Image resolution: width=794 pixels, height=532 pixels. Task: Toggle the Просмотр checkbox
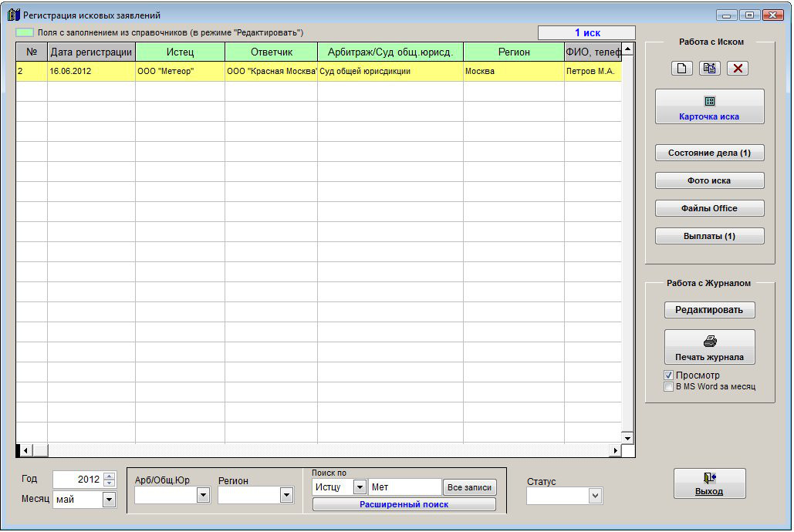point(668,375)
